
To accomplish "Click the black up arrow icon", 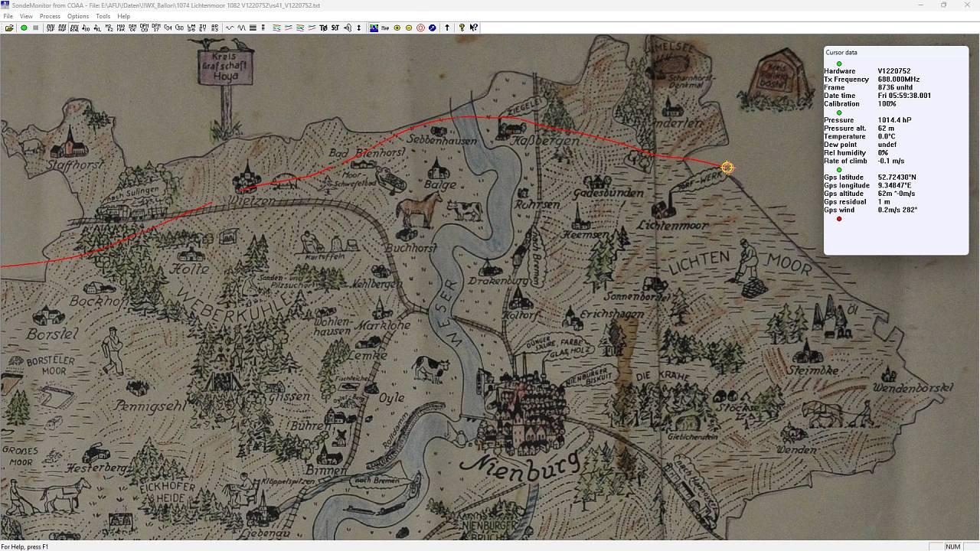I will tap(447, 28).
